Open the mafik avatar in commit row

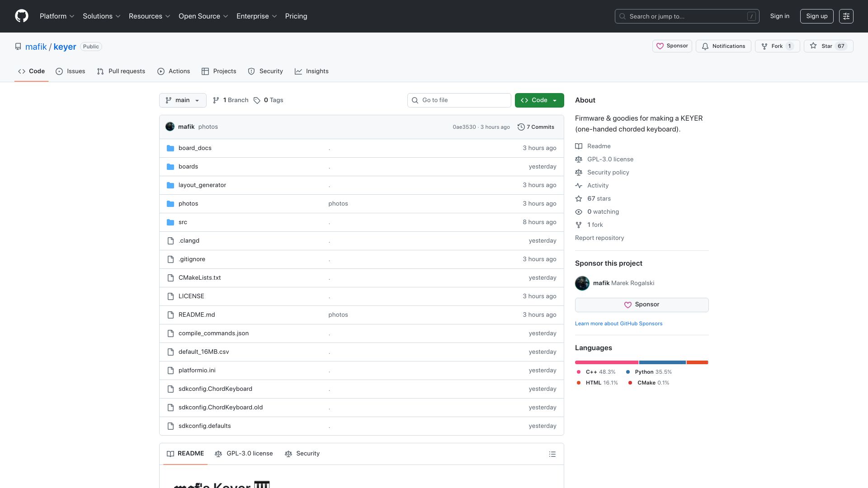tap(170, 127)
